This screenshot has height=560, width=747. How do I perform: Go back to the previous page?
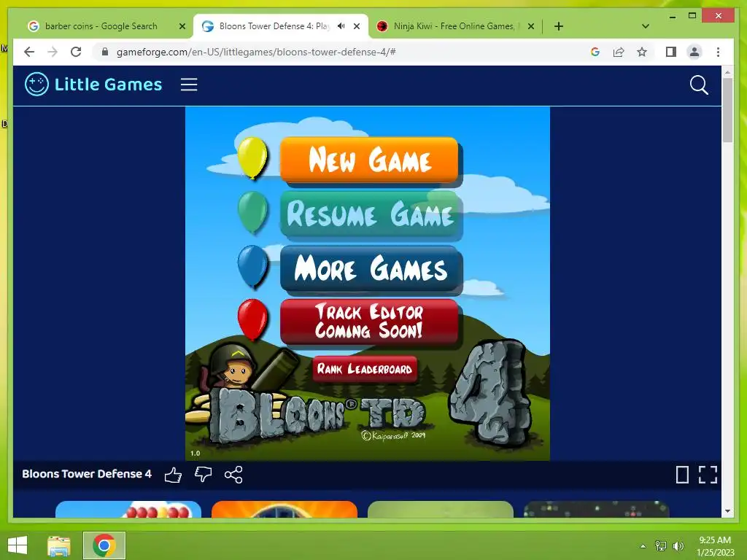(29, 52)
